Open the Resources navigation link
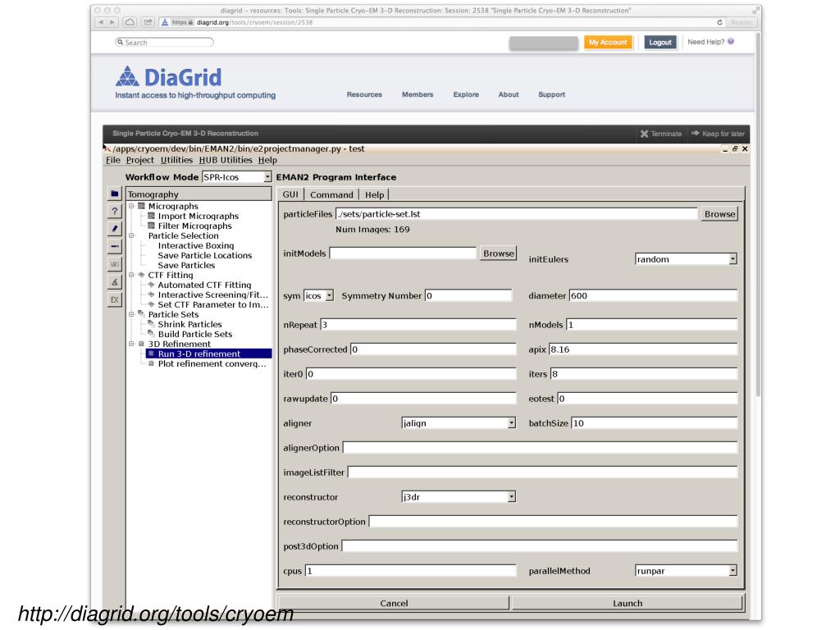Screen dimensions: 840x630 [364, 95]
